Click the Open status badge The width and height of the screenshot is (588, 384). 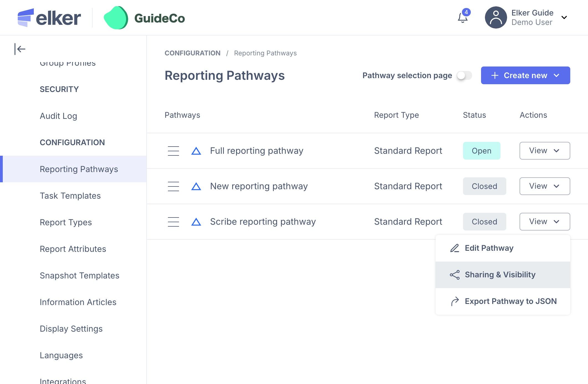pyautogui.click(x=481, y=151)
